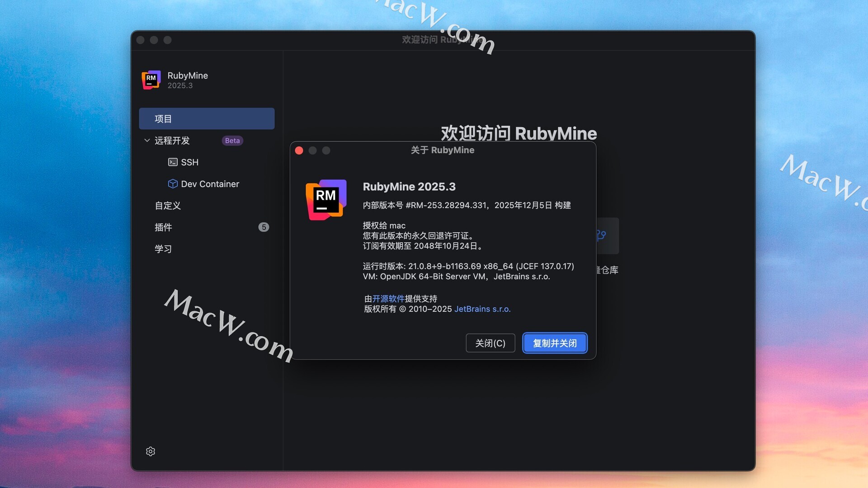Screen dimensions: 868x488
Task: Click the large RM logo in About dialog
Action: point(326,200)
